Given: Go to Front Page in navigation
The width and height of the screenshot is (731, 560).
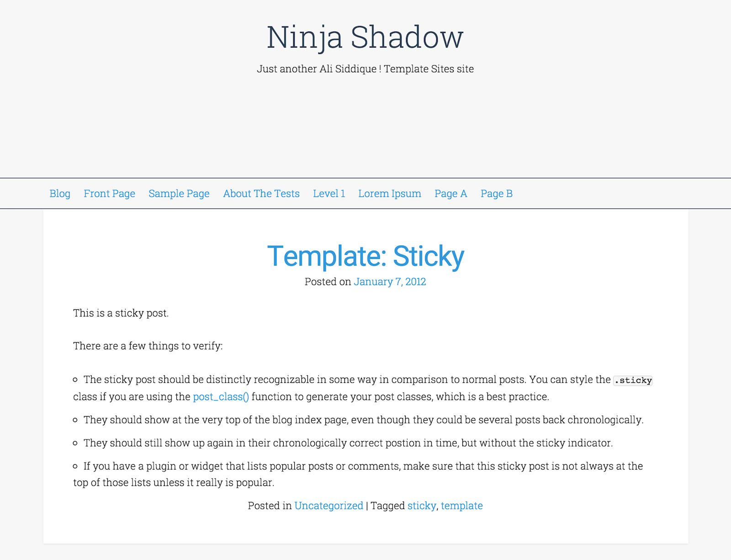Looking at the screenshot, I should 109,194.
